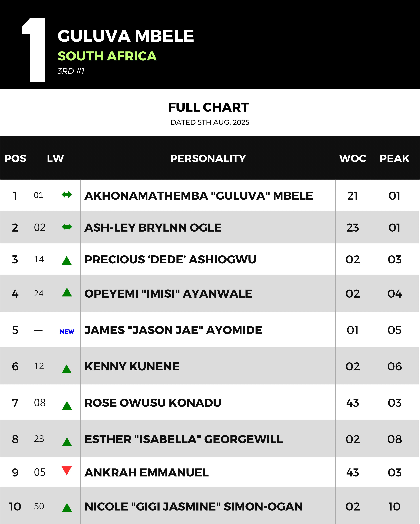This screenshot has width=420, height=524.
Task: Click the POS column header
Action: [x=15, y=158]
